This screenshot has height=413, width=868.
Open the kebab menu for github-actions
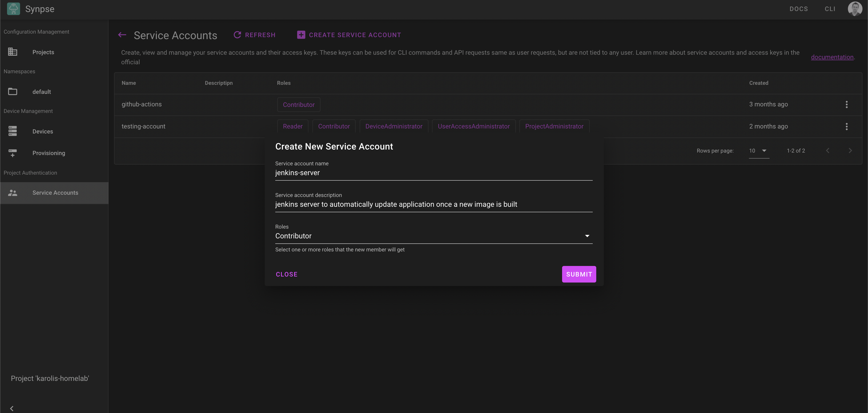point(847,104)
